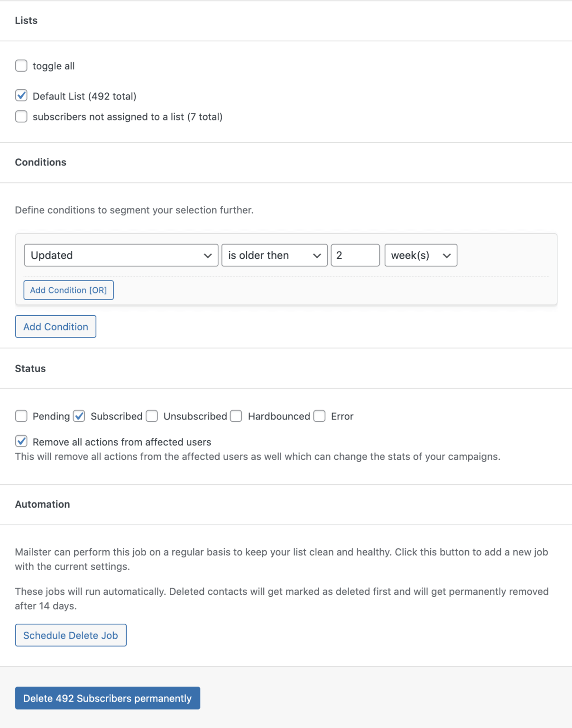
Task: Click the Add Condition button
Action: click(55, 327)
